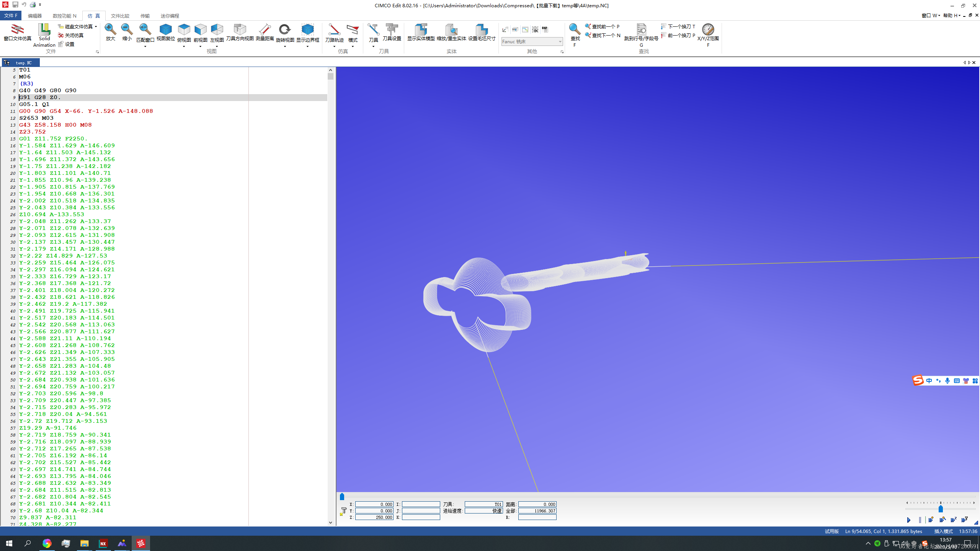Start simulation playback
The width and height of the screenshot is (980, 551).
(908, 520)
